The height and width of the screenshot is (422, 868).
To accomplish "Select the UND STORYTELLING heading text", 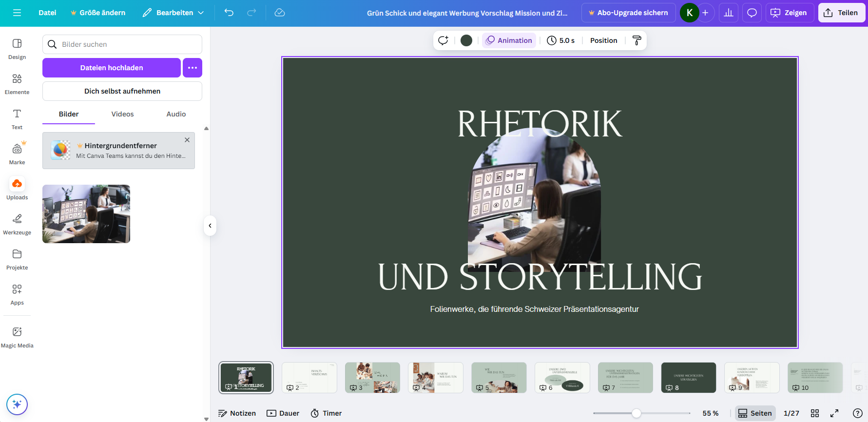I will [540, 276].
